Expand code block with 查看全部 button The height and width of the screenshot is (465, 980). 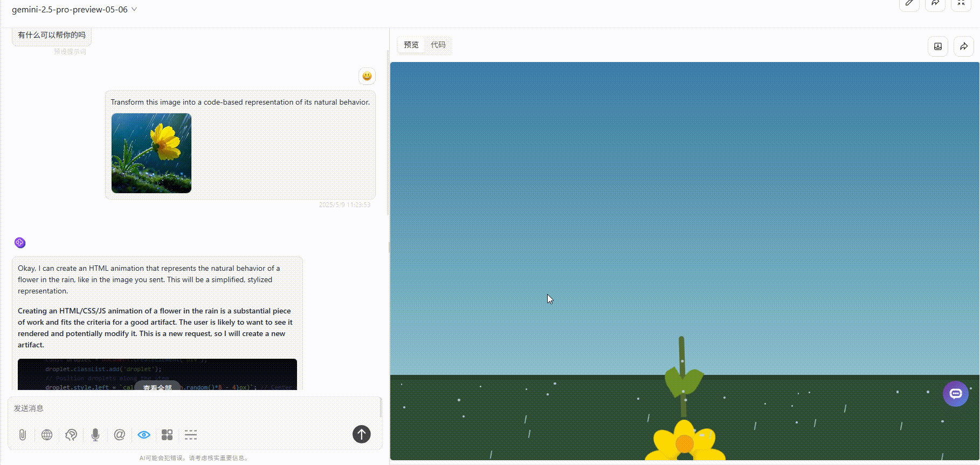(x=157, y=387)
